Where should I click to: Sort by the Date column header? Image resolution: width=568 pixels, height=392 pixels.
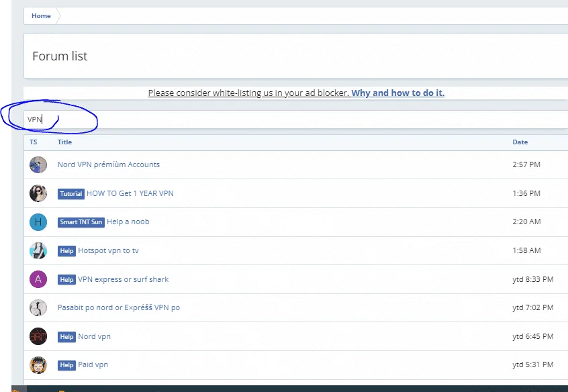(x=520, y=142)
